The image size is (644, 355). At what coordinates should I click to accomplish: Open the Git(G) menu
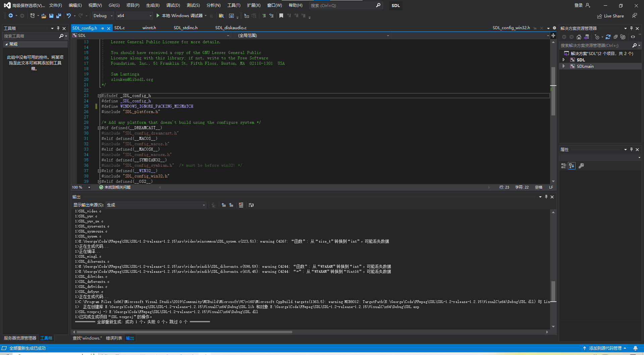[114, 5]
